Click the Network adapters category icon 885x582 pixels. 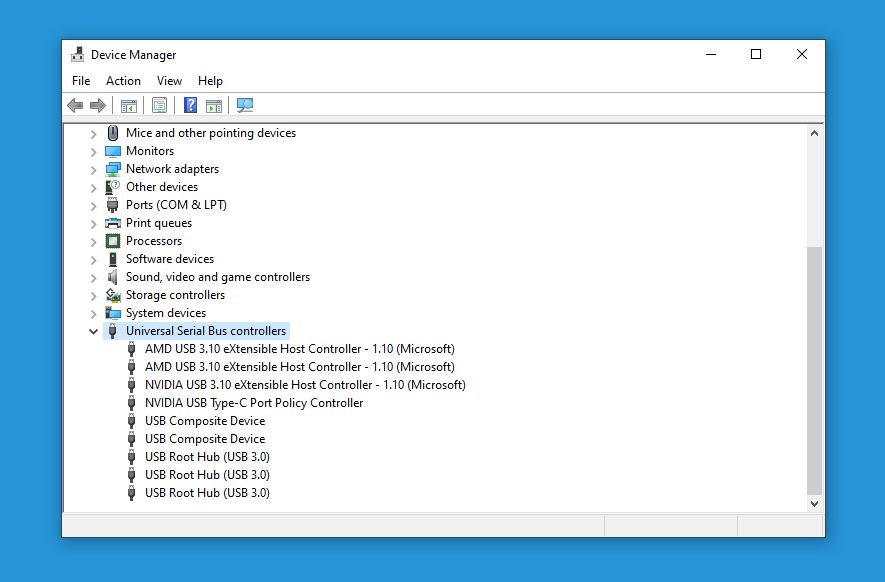(x=113, y=169)
